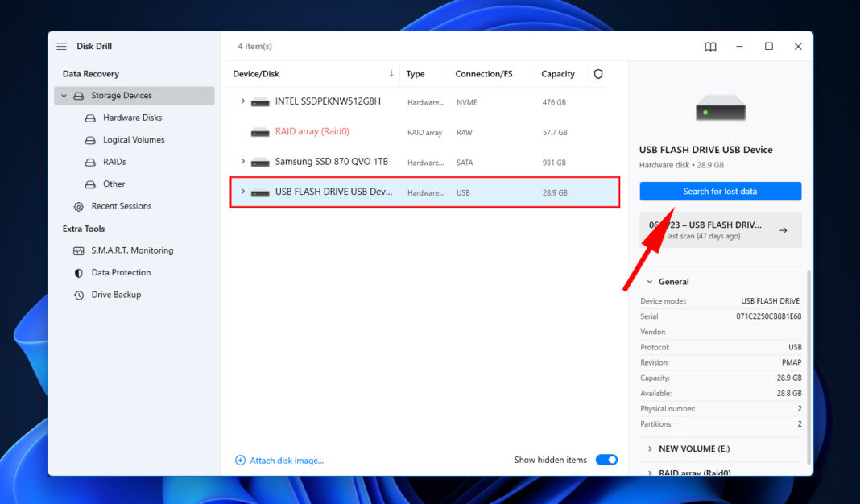
Task: Toggle the Show hidden items switch
Action: point(606,460)
